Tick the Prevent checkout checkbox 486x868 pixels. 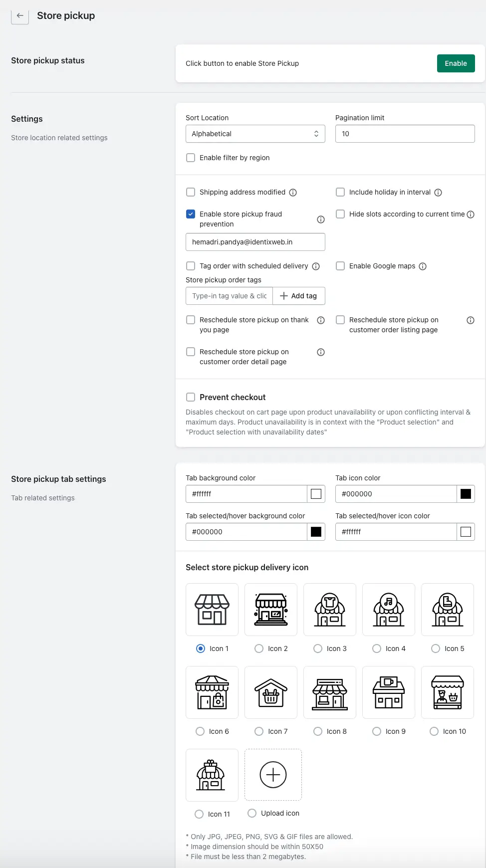coord(191,397)
